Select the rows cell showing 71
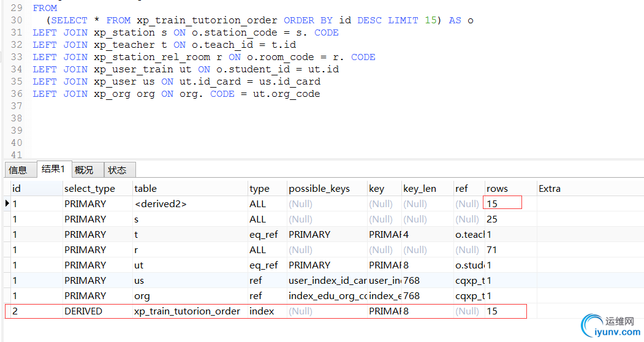This screenshot has height=342, width=644. (x=492, y=249)
